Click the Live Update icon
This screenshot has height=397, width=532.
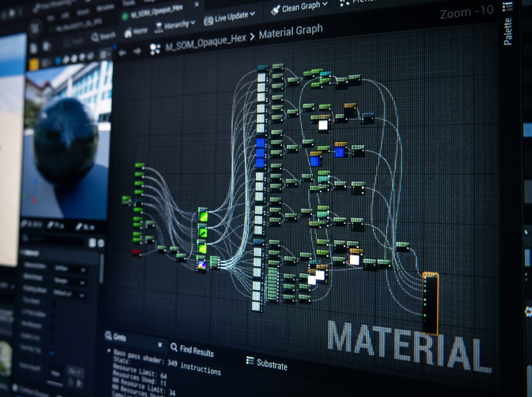point(208,21)
